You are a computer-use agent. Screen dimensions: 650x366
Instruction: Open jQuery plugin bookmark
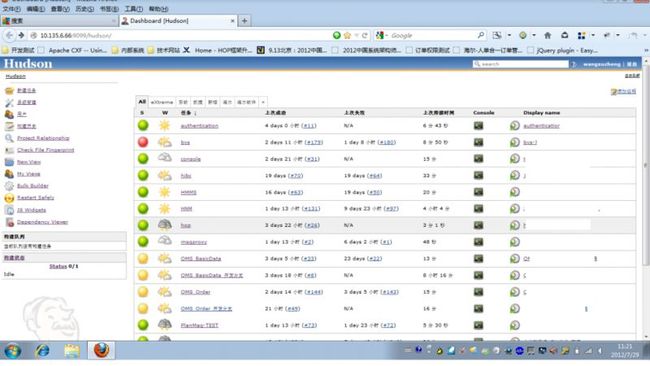pyautogui.click(x=562, y=51)
